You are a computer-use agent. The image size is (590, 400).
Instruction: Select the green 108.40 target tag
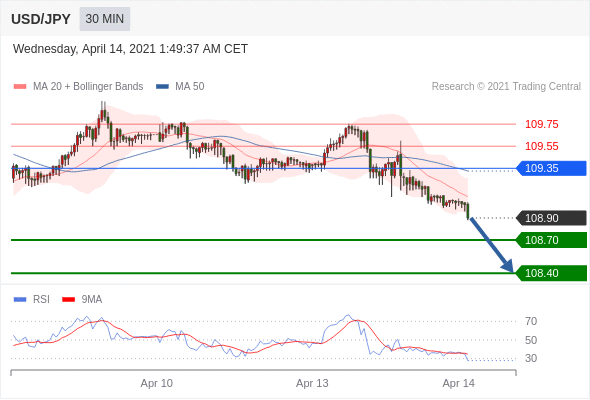551,273
